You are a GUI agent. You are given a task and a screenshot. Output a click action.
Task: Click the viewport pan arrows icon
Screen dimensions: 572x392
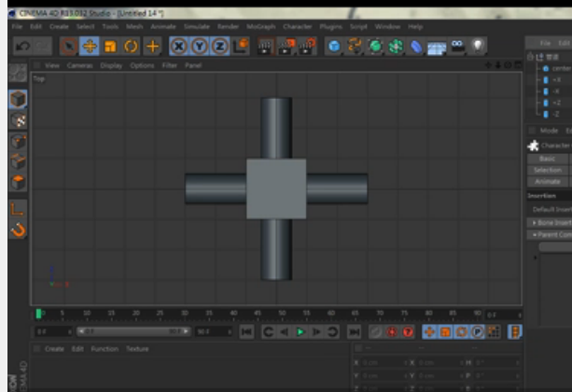(x=488, y=65)
